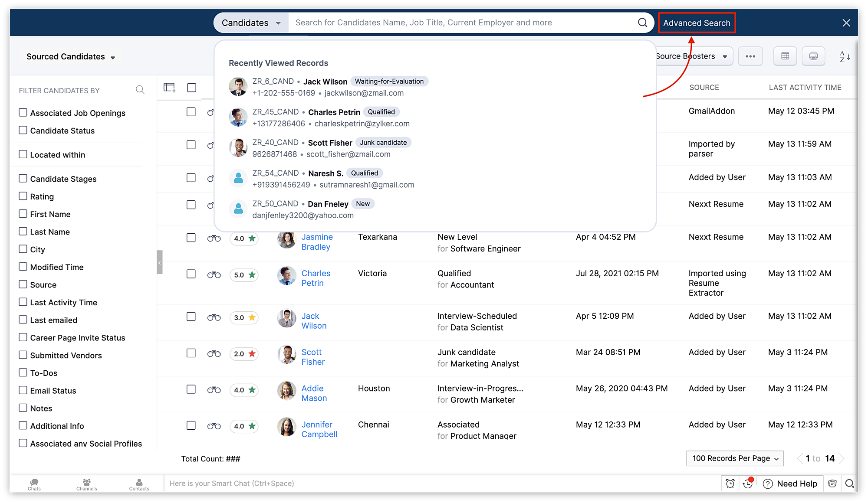Image resolution: width=868 pixels, height=503 pixels.
Task: Click the print icon button
Action: [813, 56]
